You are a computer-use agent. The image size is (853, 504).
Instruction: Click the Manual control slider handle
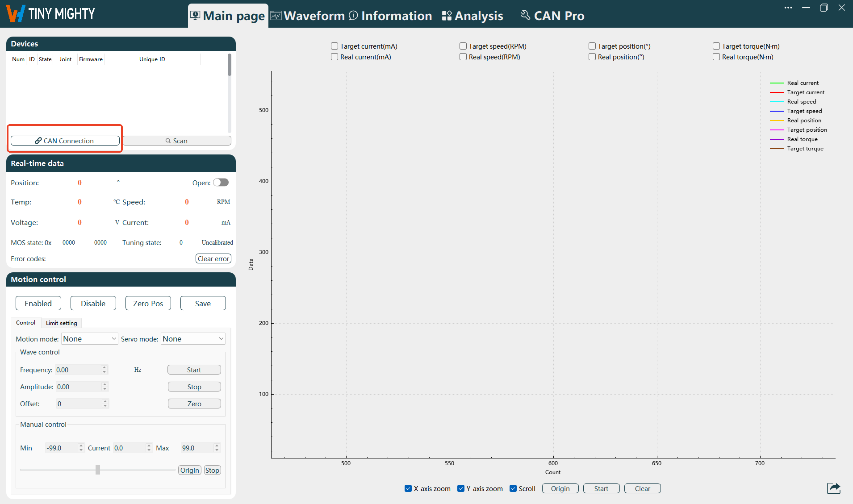click(98, 470)
